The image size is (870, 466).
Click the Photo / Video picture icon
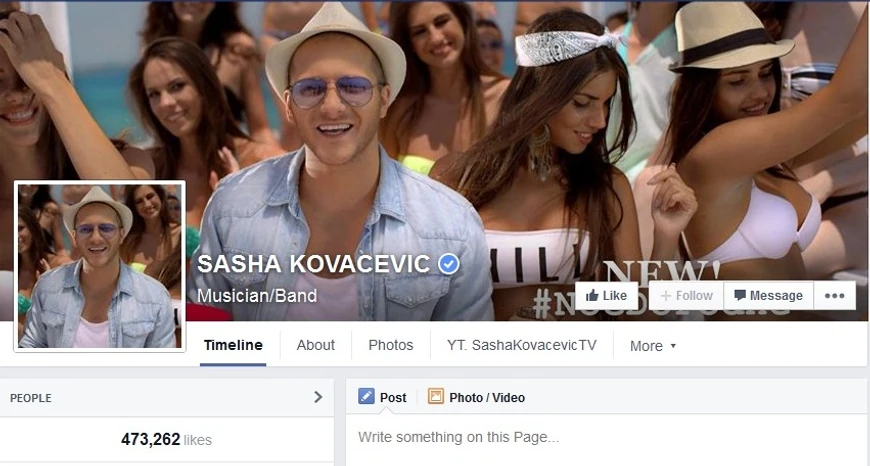click(436, 396)
